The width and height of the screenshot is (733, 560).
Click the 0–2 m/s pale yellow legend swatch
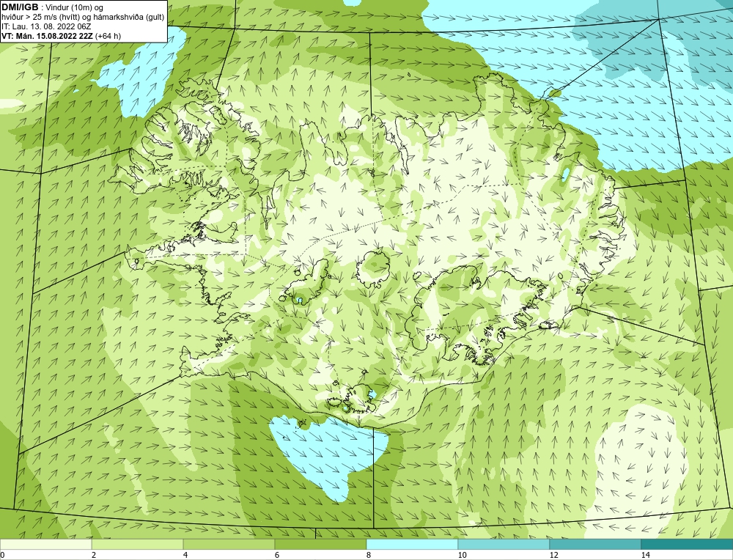(x=45, y=544)
